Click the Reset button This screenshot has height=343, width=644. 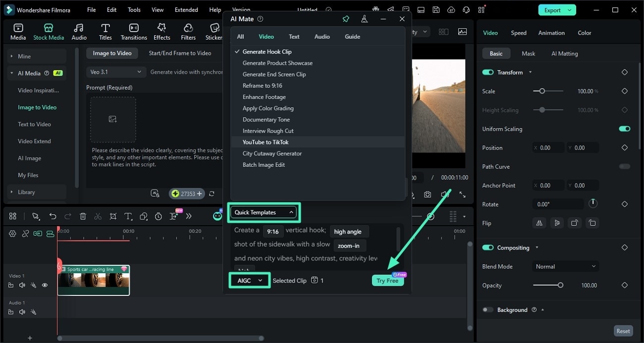[623, 331]
